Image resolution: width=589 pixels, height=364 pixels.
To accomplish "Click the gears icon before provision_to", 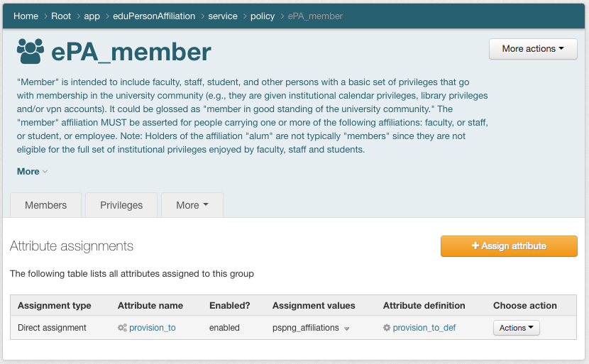I will click(x=123, y=328).
